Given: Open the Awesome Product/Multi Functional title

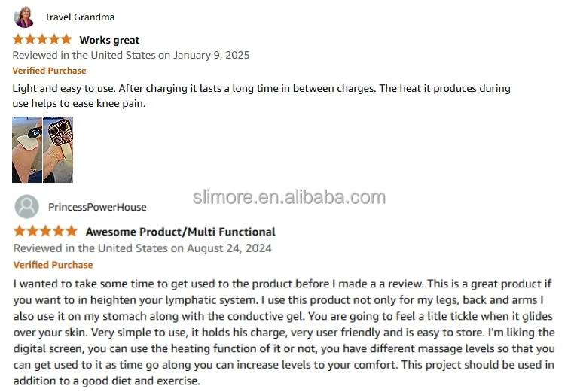Looking at the screenshot, I should tap(181, 232).
